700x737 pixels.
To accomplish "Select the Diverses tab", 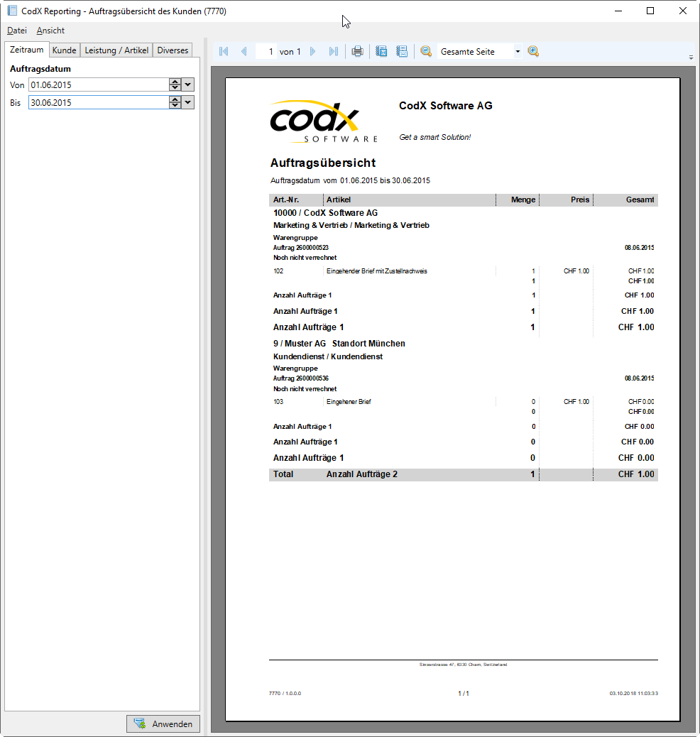I will tap(173, 50).
